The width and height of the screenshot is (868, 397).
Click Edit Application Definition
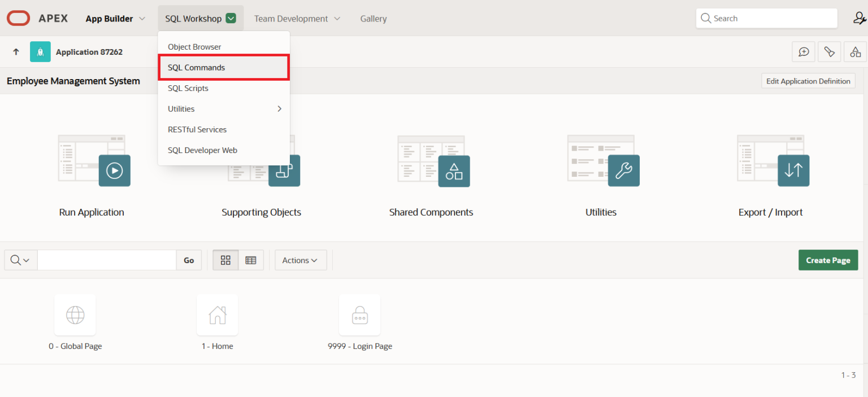[x=808, y=80]
